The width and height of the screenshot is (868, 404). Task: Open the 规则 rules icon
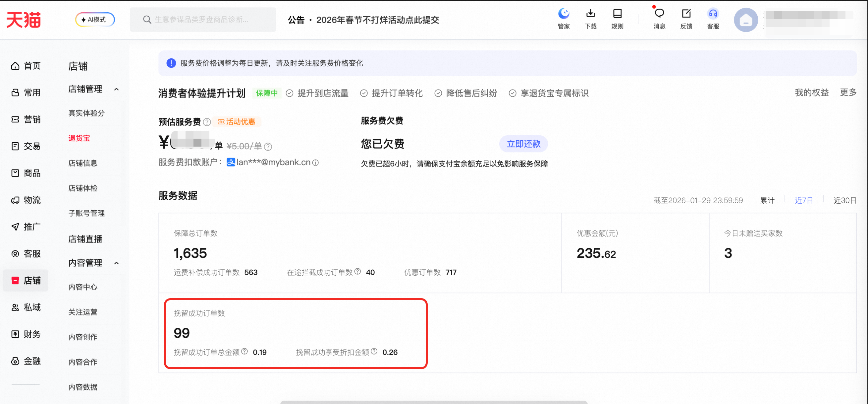pos(617,19)
